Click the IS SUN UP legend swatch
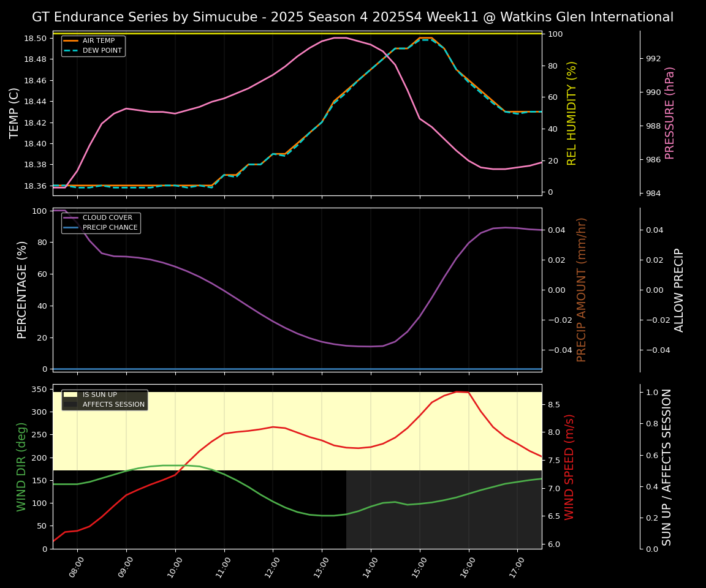 (x=70, y=395)
